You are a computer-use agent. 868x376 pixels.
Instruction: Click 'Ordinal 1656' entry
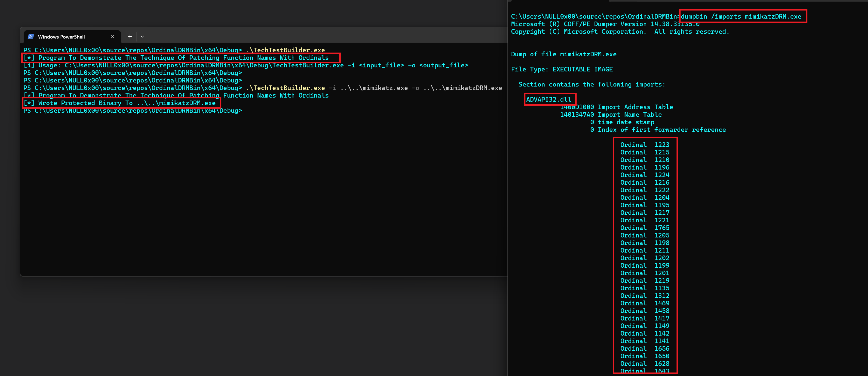645,349
